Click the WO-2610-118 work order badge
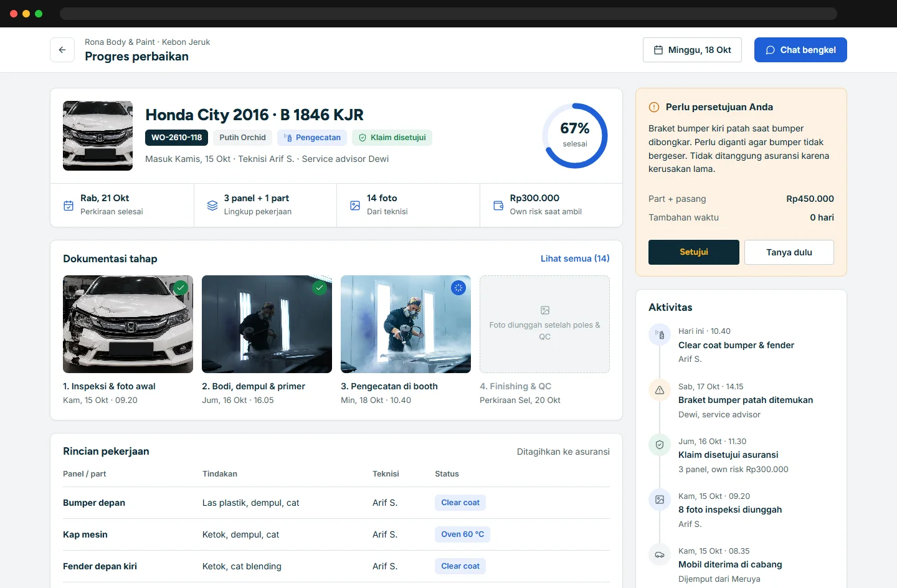This screenshot has width=897, height=588. click(177, 138)
